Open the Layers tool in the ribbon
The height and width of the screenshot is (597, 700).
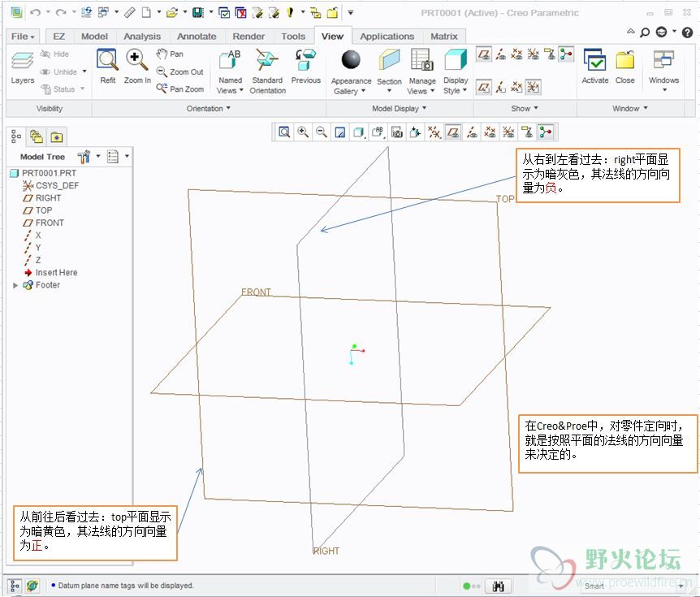22,68
